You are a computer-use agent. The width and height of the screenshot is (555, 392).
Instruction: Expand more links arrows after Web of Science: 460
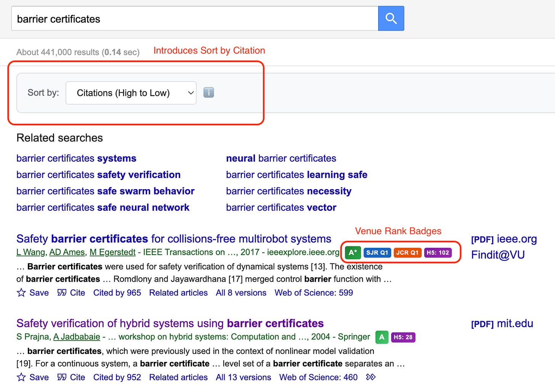point(371,377)
